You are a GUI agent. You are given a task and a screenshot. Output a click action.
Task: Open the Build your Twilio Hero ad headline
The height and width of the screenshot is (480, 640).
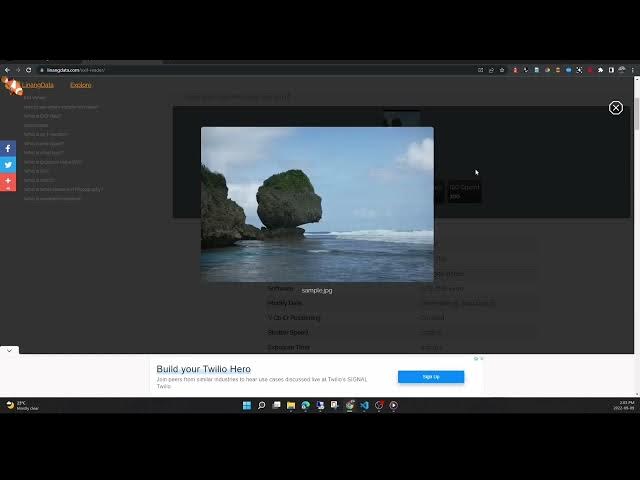tap(203, 369)
